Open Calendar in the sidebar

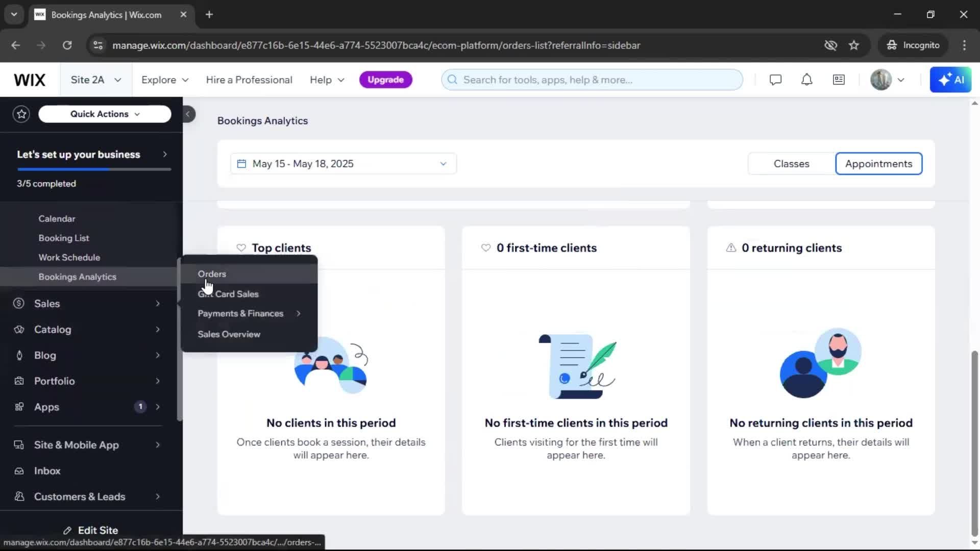pos(57,219)
